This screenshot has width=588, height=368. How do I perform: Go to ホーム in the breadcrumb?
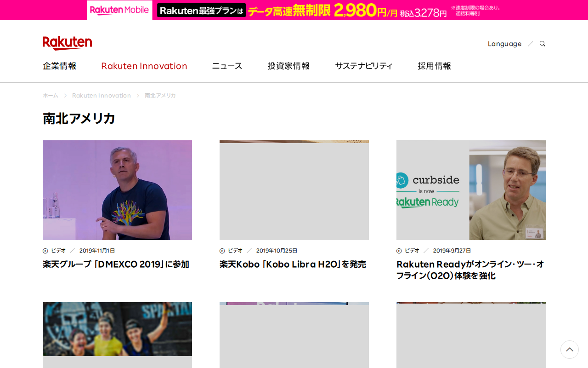pos(51,95)
